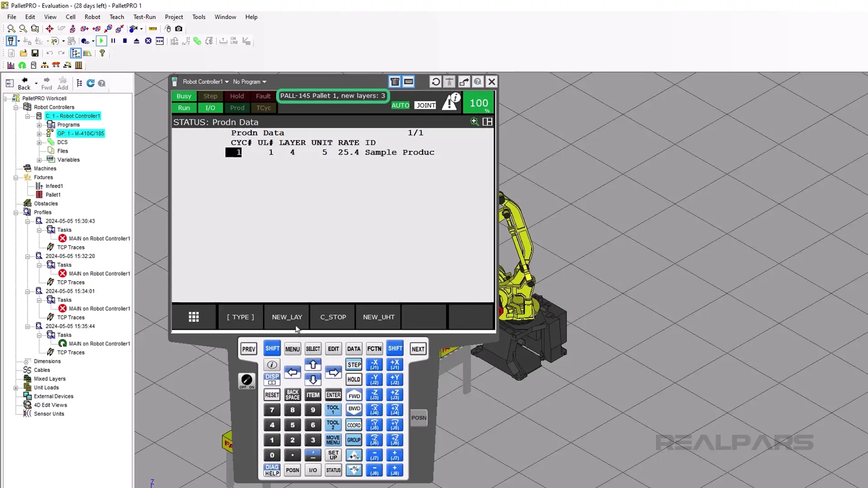The image size is (868, 488).
Task: Click the pendant window refresh icon
Action: click(x=435, y=82)
